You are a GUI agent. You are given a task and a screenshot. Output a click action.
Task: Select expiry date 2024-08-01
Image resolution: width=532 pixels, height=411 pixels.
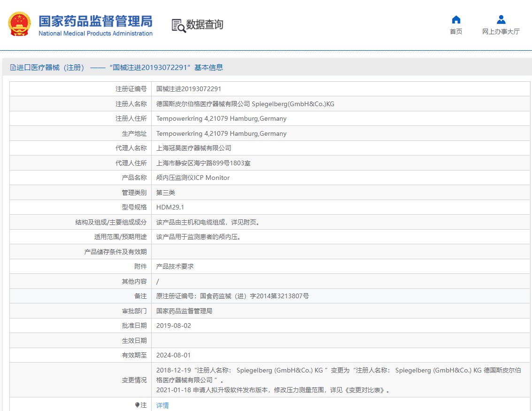(173, 356)
